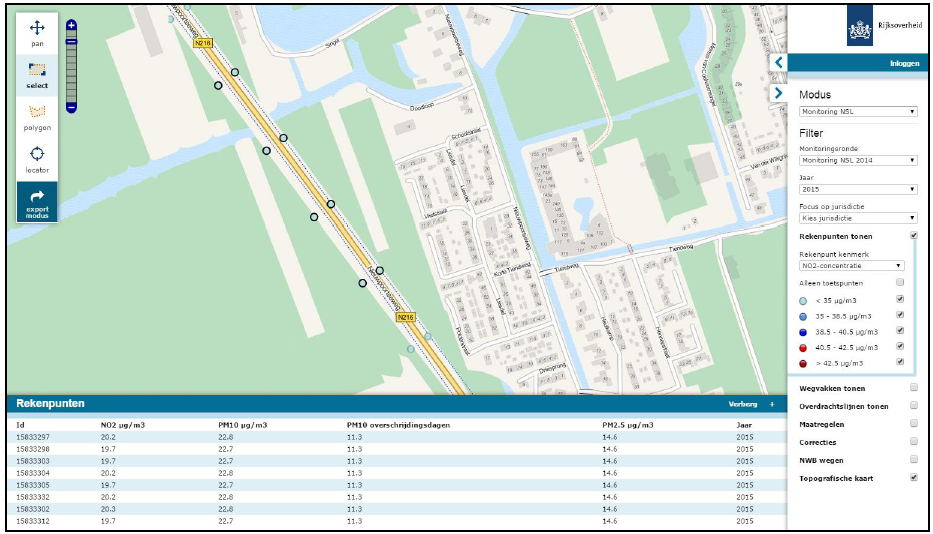Image resolution: width=933 pixels, height=534 pixels.
Task: Select table row 15833303
Action: (396, 461)
